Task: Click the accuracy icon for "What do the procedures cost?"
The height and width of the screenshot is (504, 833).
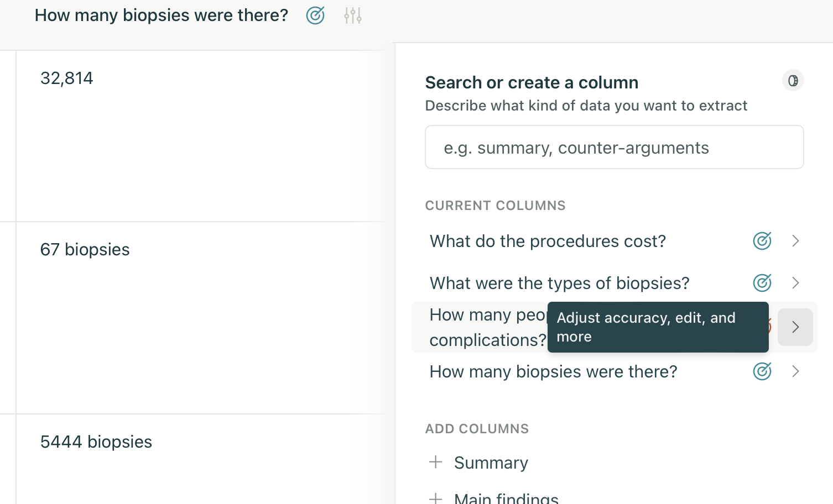Action: coord(762,241)
